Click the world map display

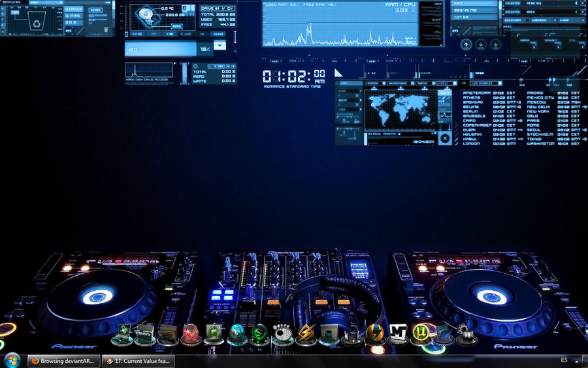pos(401,110)
